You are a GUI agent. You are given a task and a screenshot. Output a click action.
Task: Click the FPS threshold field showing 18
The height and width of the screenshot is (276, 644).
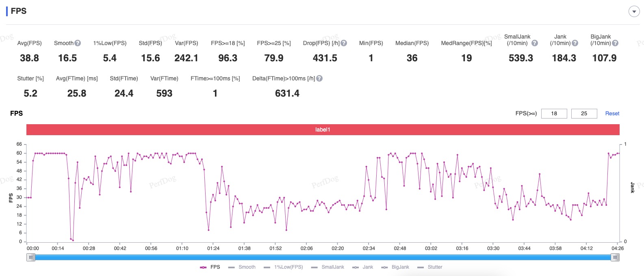554,114
